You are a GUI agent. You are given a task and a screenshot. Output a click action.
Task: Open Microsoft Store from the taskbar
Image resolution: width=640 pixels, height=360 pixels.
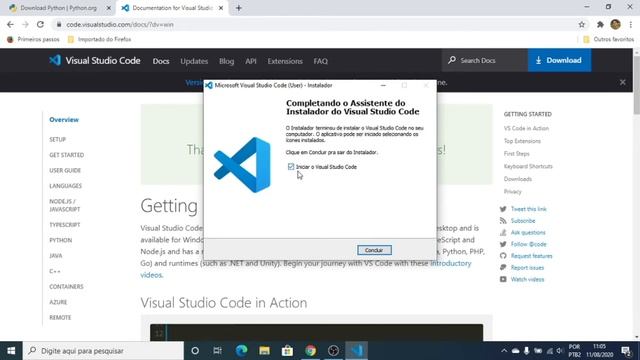pos(287,351)
